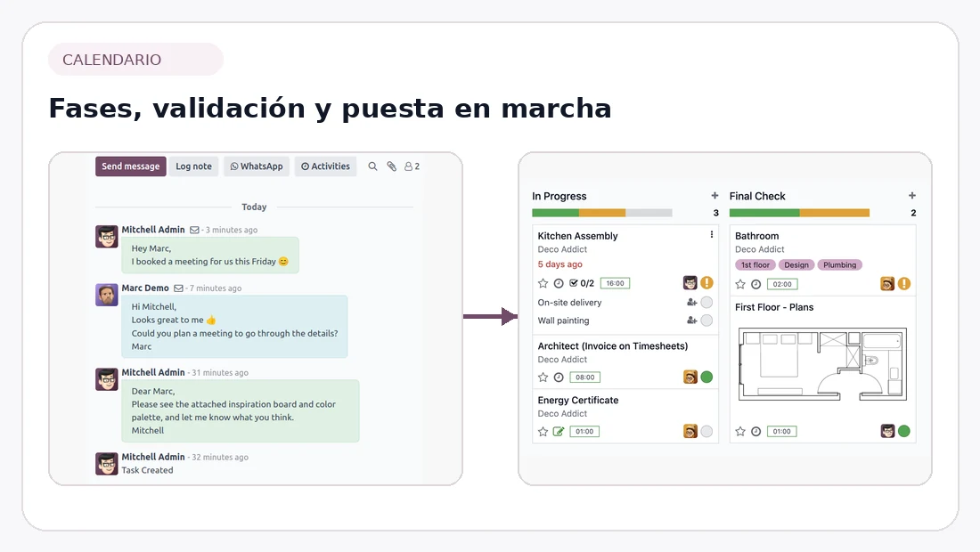Image resolution: width=980 pixels, height=552 pixels.
Task: Click the In Progress column header
Action: tap(559, 196)
